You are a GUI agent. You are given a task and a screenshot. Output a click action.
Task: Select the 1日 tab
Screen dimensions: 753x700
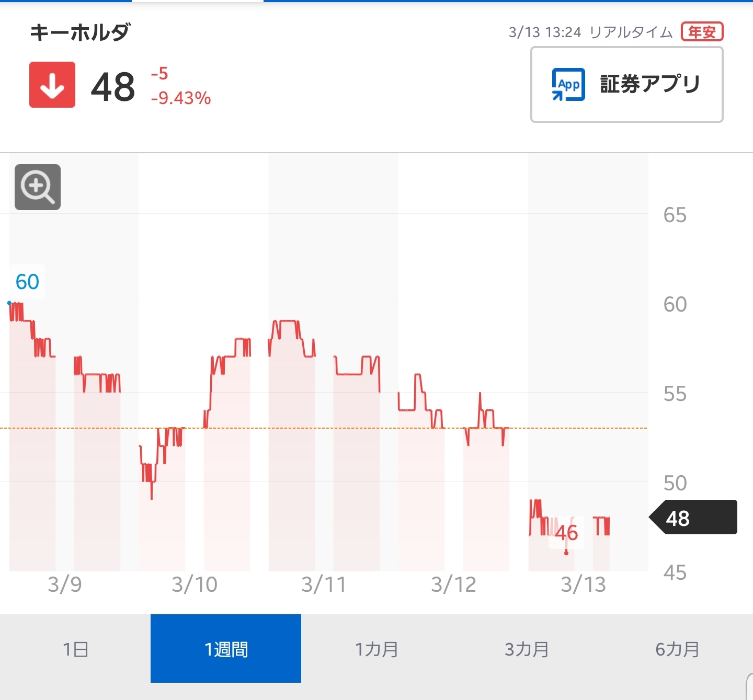pyautogui.click(x=75, y=649)
